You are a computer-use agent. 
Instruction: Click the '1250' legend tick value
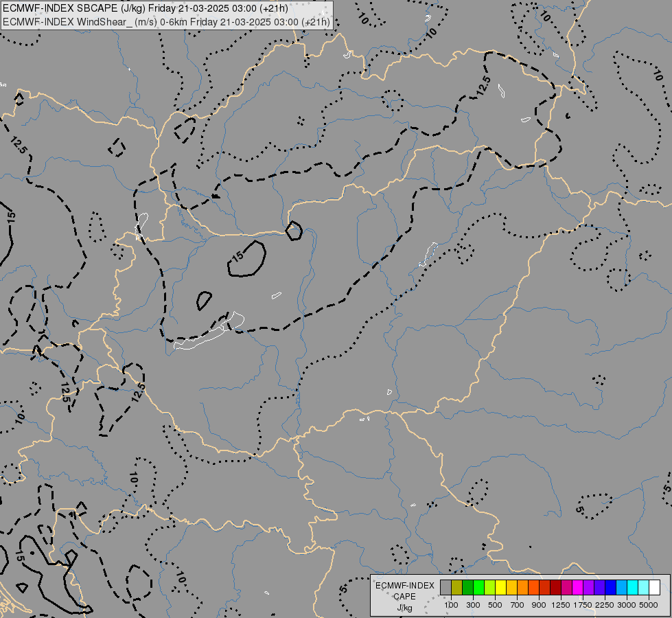point(561,605)
